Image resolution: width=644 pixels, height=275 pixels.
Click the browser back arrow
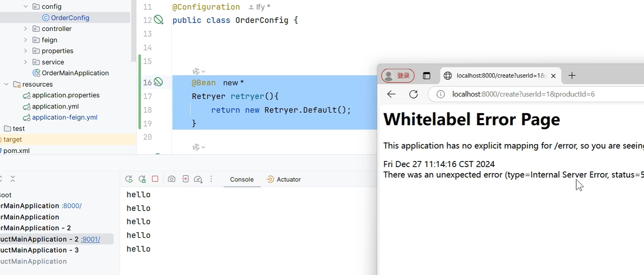(391, 94)
